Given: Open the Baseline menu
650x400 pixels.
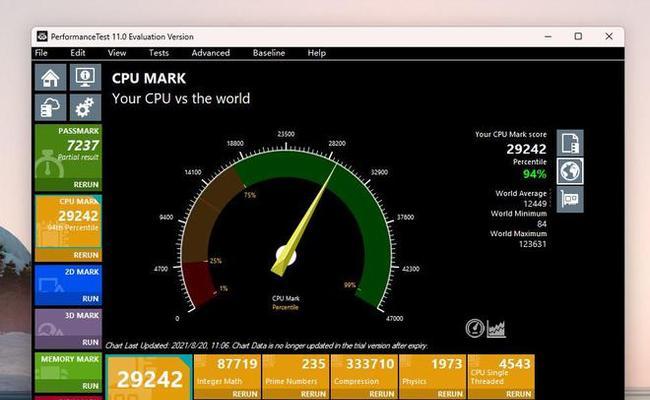Looking at the screenshot, I should coord(269,53).
